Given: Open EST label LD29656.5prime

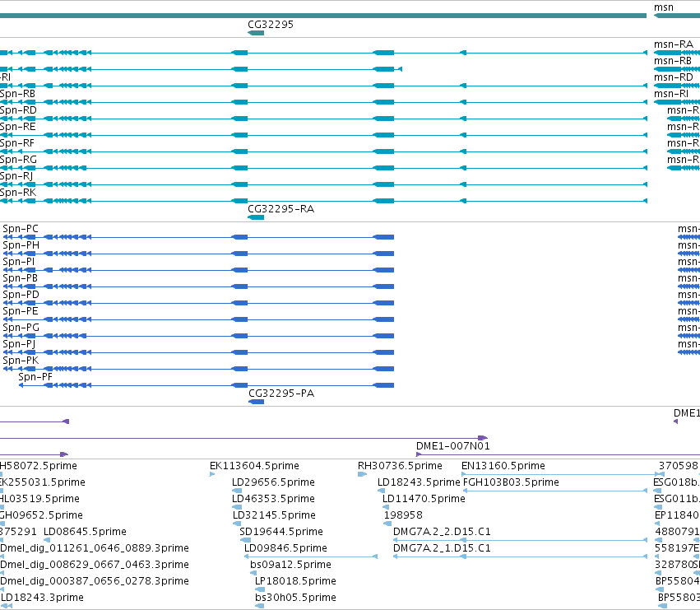Looking at the screenshot, I should click(x=273, y=482).
